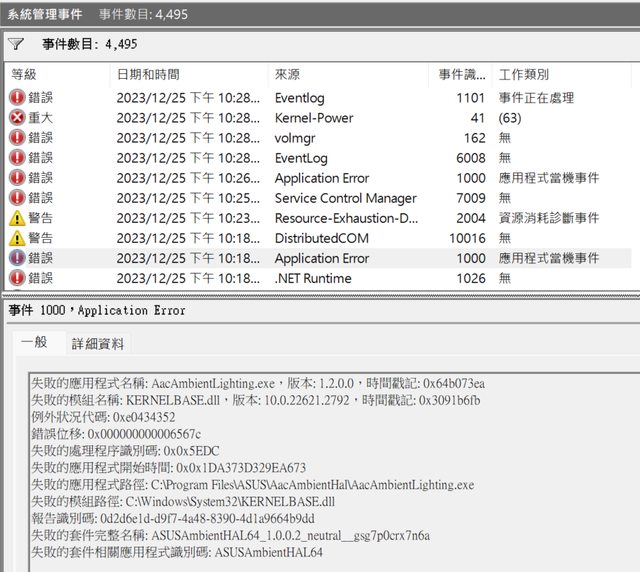
Task: Select the 一般 tab
Action: pos(34,342)
